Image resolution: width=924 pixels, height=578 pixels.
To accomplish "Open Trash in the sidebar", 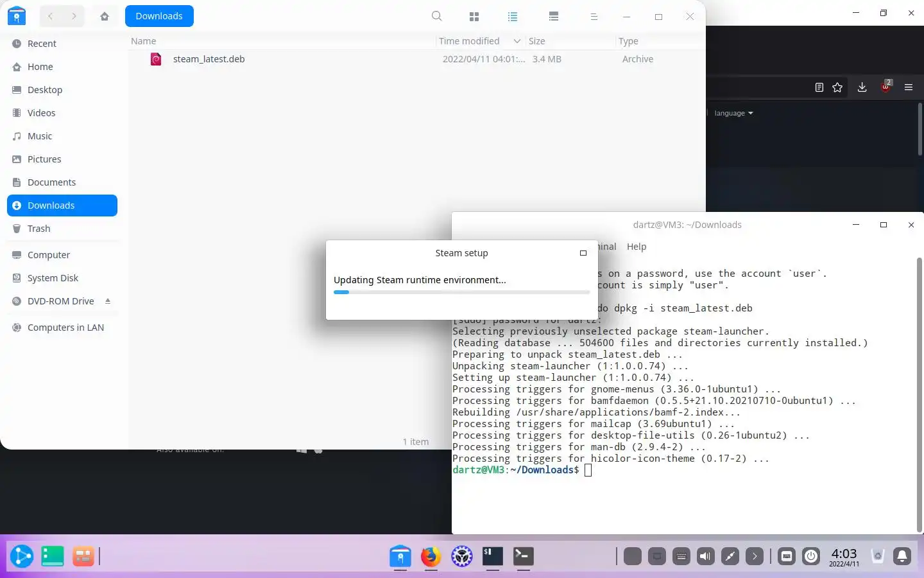I will coord(62,229).
